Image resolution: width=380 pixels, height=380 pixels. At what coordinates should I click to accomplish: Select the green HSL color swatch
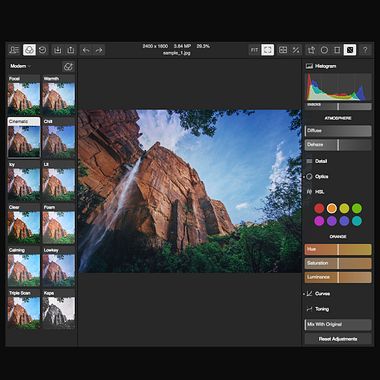(357, 208)
